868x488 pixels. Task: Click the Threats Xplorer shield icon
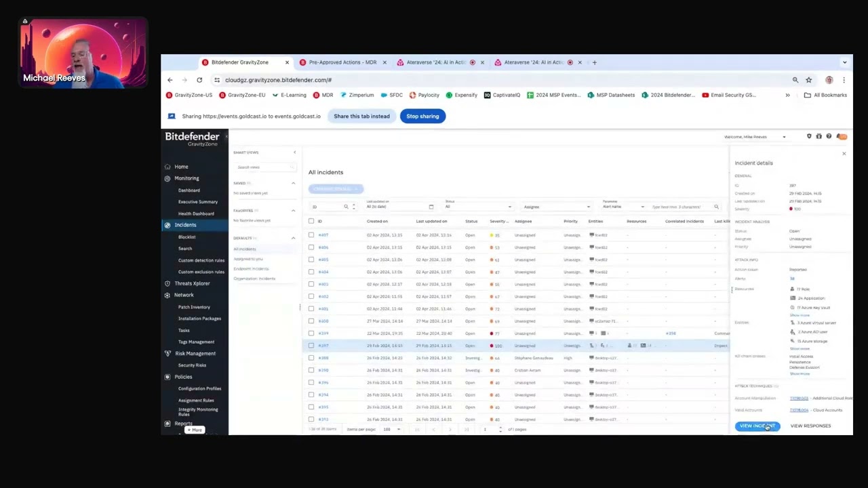(x=167, y=283)
